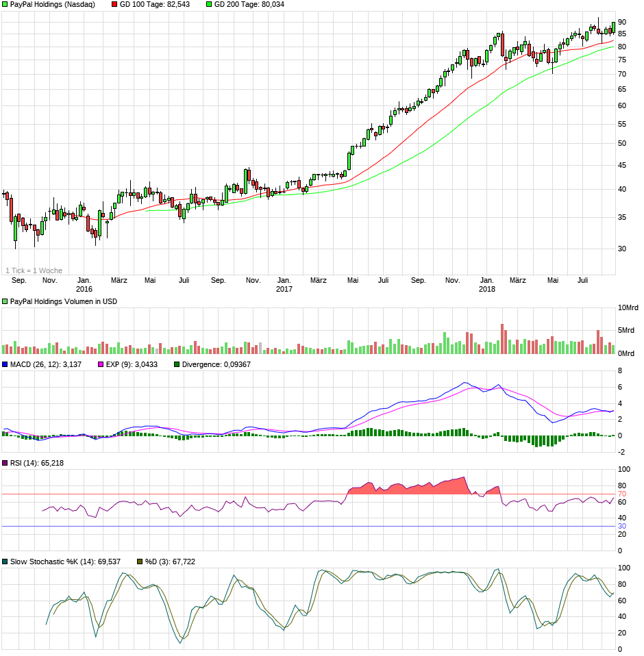
Task: Click the tallest red volume bar in early 2018
Action: 502,339
